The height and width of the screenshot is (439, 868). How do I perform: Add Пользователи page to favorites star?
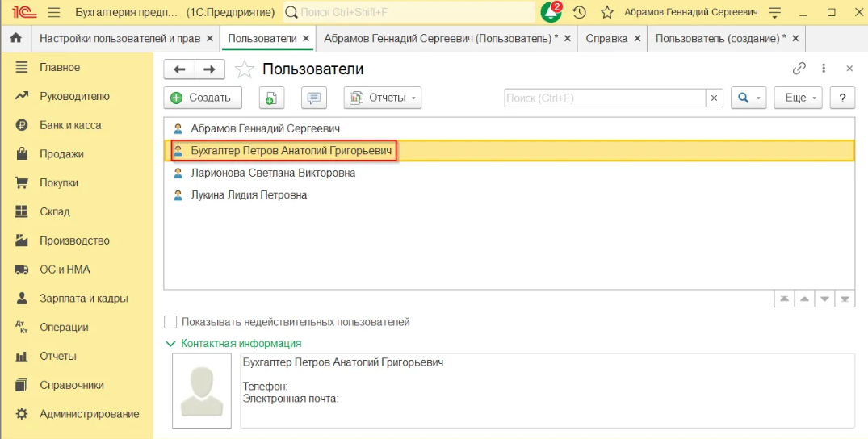(x=244, y=69)
